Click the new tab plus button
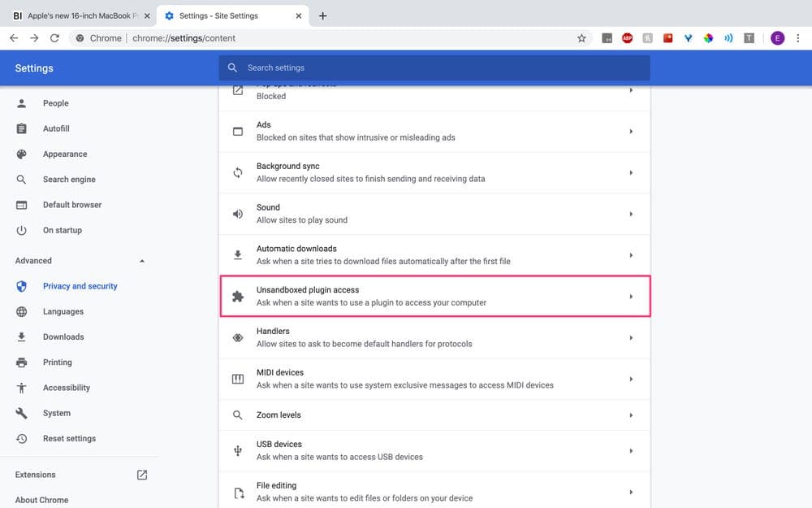812x508 pixels. (322, 15)
